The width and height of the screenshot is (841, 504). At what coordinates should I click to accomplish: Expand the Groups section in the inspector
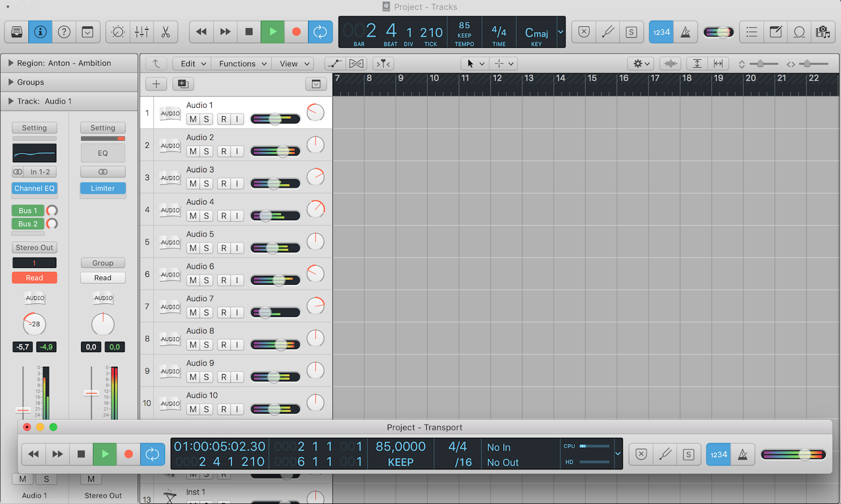coord(11,82)
